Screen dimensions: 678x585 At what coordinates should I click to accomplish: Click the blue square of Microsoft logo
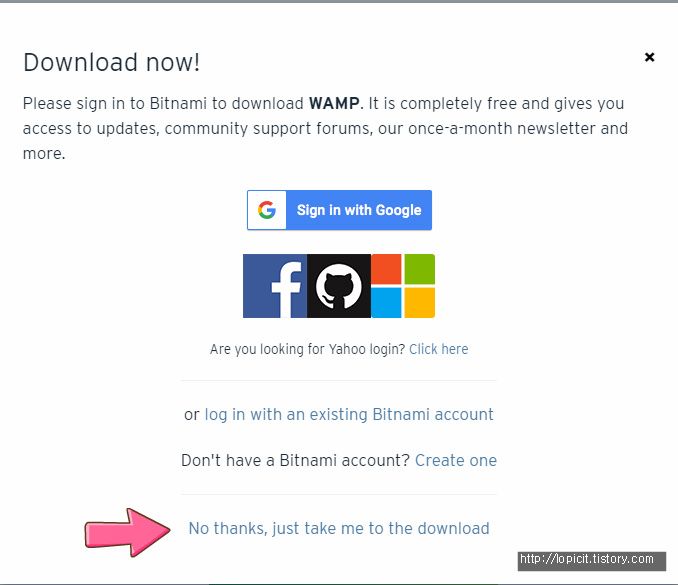386,303
